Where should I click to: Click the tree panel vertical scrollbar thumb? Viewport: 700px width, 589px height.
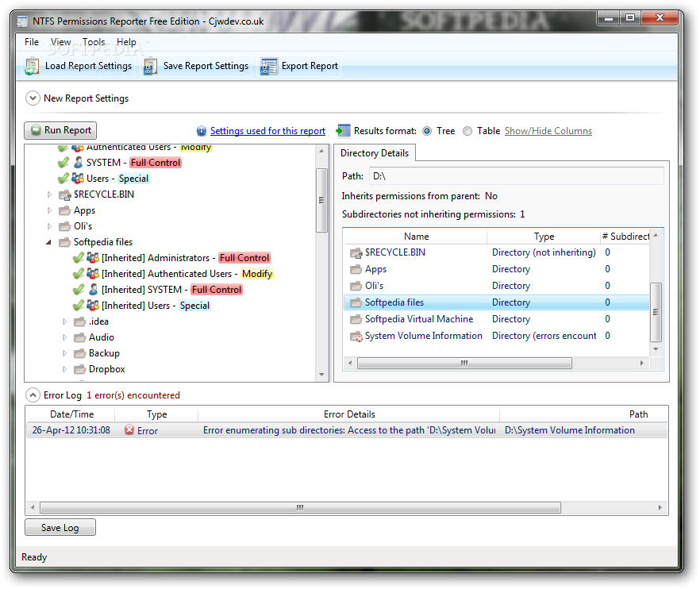click(x=321, y=200)
